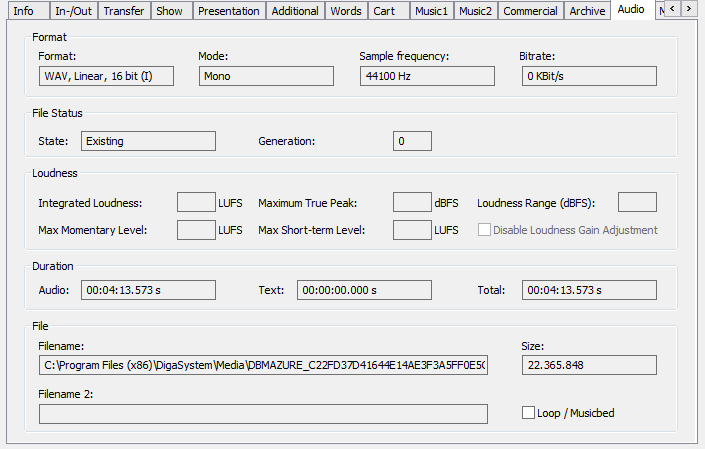Go to the Archive tab
Viewport: 705px width, 449px height.
[x=587, y=11]
